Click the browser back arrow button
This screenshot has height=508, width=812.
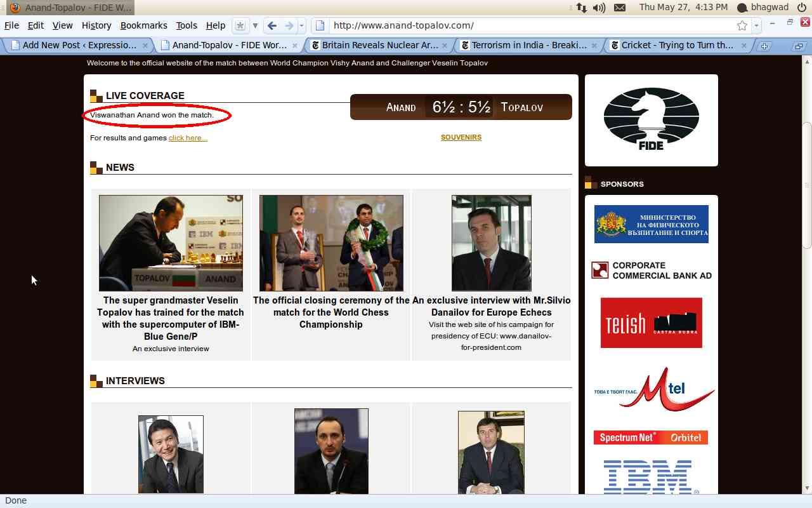click(272, 25)
